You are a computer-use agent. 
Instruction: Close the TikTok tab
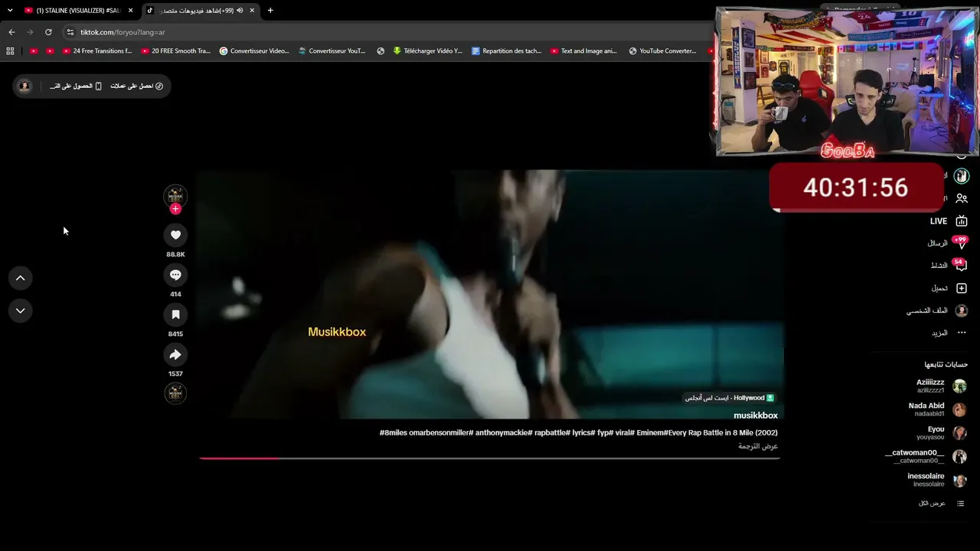[x=252, y=11]
